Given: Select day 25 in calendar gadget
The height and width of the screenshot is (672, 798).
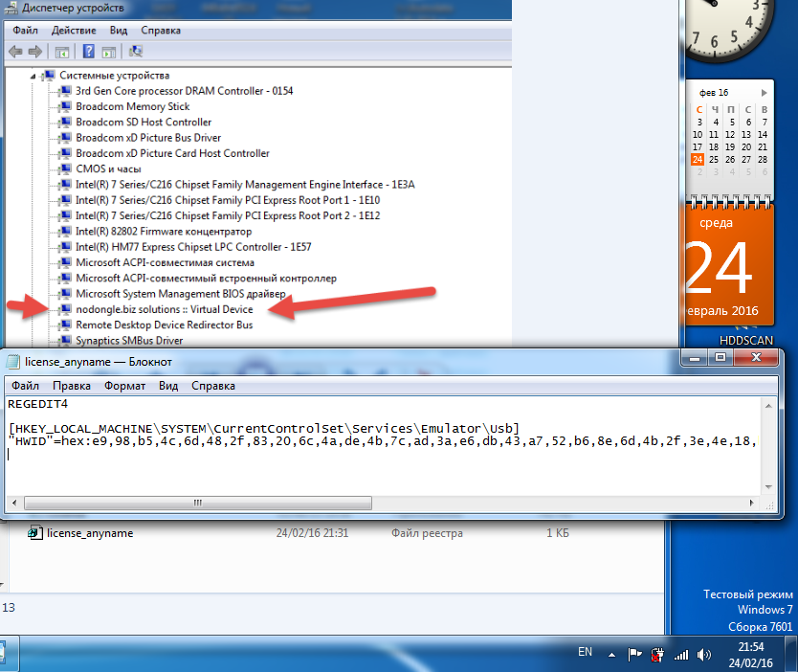Looking at the screenshot, I should 714,159.
